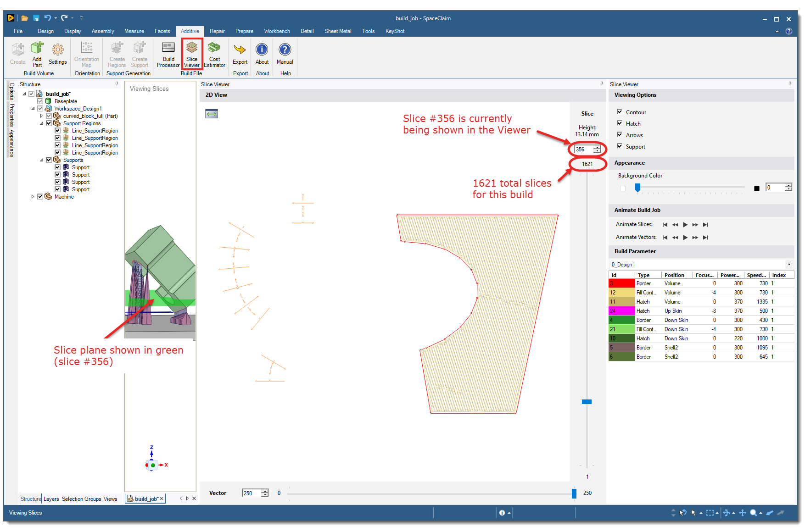Switch to the Layers panel at bottom
Screen dimensions: 805x532
[x=51, y=499]
